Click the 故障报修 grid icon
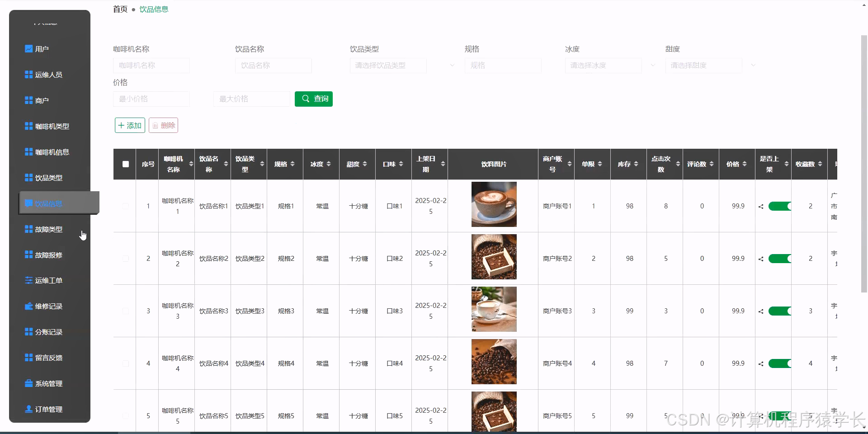This screenshot has width=868, height=434. [28, 255]
